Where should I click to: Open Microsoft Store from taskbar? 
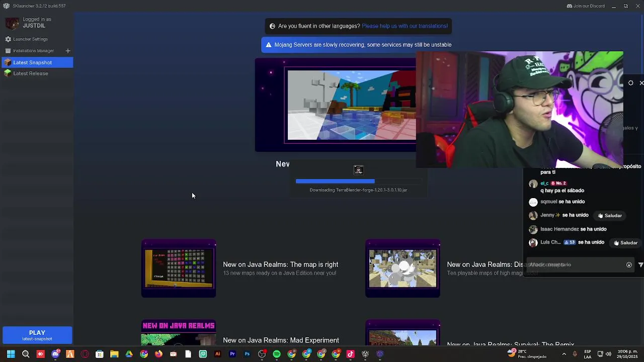pos(100,354)
